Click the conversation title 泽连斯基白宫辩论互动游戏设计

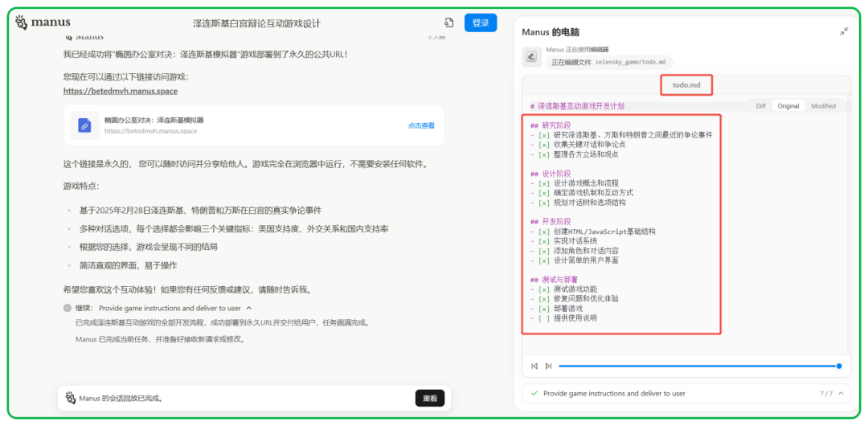[256, 23]
